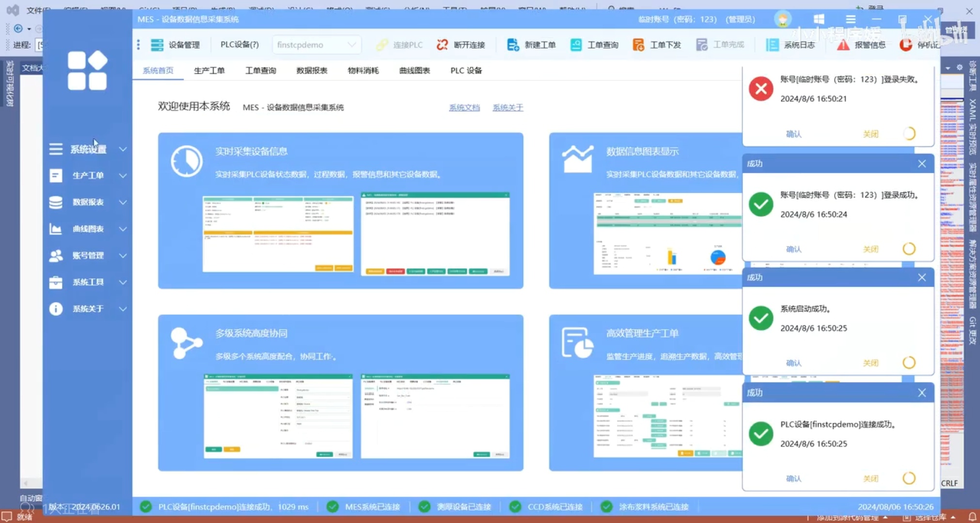Click the 工单查询 toolbar icon

click(576, 45)
